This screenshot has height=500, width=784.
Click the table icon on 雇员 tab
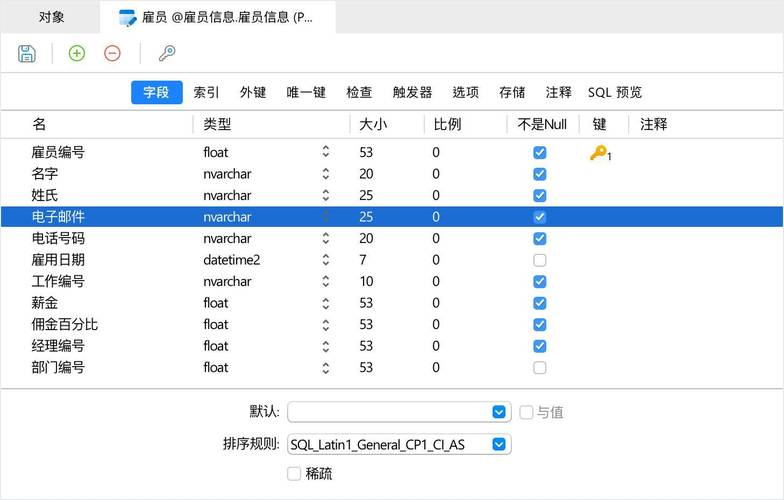coord(127,17)
